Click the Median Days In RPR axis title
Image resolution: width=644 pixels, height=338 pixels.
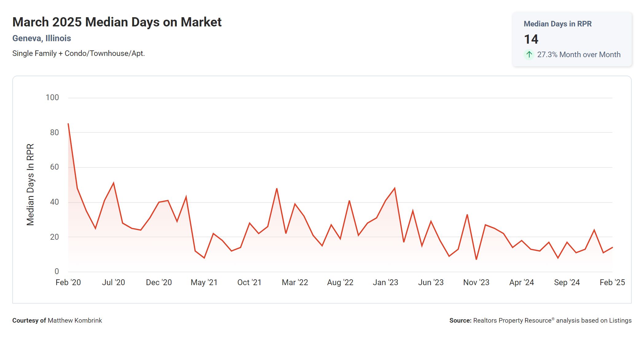(30, 185)
